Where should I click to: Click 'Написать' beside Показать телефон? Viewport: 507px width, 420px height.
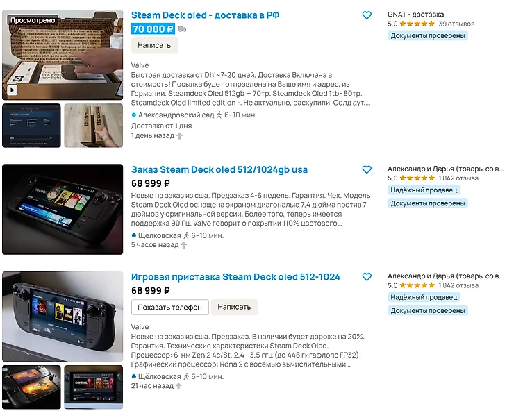point(234,307)
